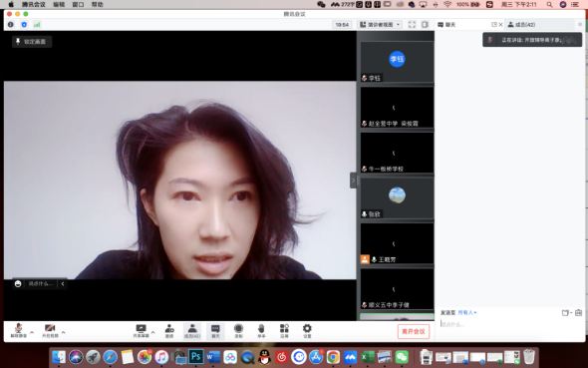The image size is (588, 368).
Task: Select the 张欣 participant thumbnail
Action: [x=397, y=198]
